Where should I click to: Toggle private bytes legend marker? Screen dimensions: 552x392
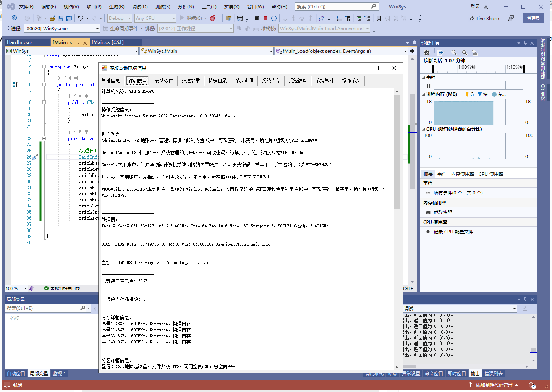494,94
